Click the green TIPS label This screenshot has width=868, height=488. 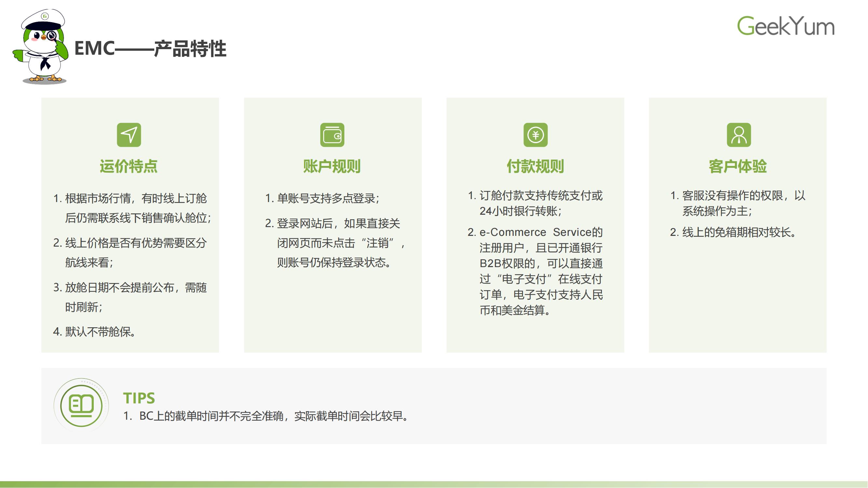tap(139, 398)
